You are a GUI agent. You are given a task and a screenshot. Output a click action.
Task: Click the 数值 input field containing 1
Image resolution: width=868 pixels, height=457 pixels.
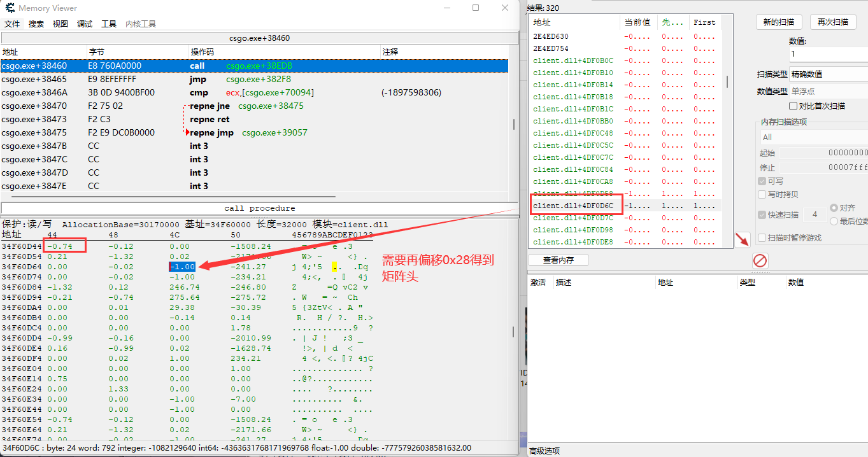click(x=828, y=54)
